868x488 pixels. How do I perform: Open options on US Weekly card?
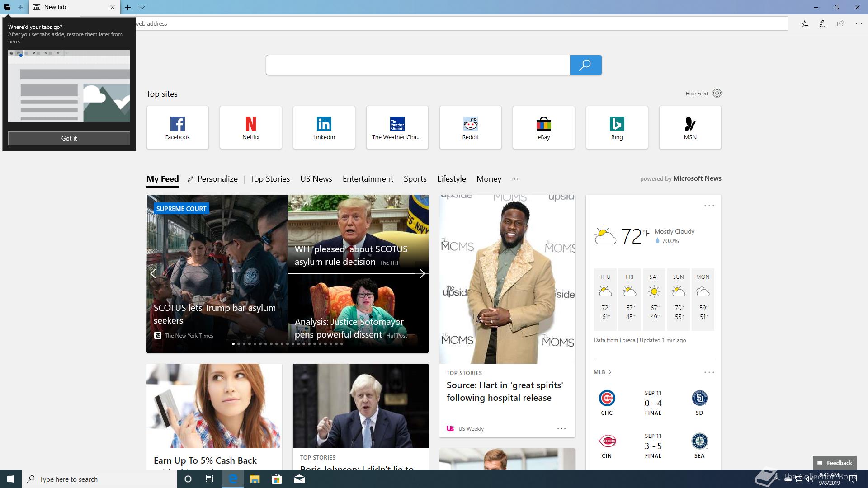[x=561, y=428]
